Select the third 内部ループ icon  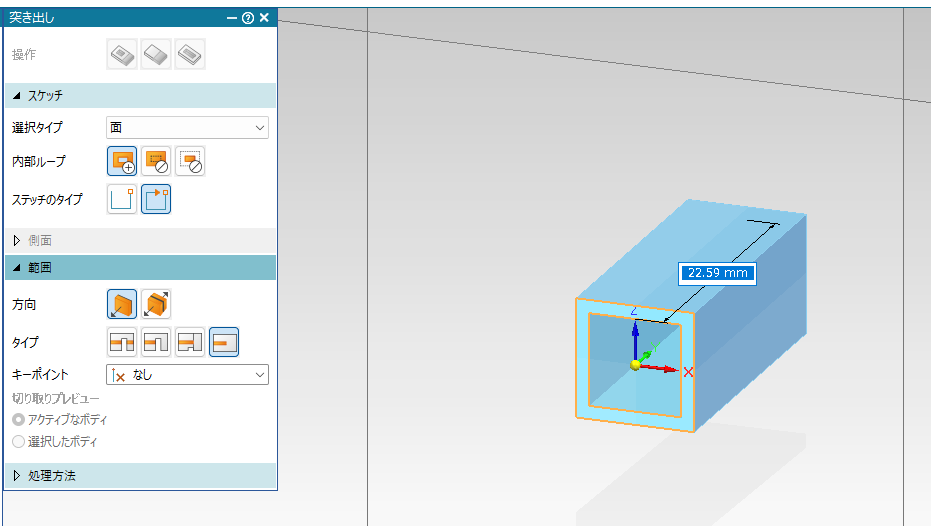[x=190, y=161]
